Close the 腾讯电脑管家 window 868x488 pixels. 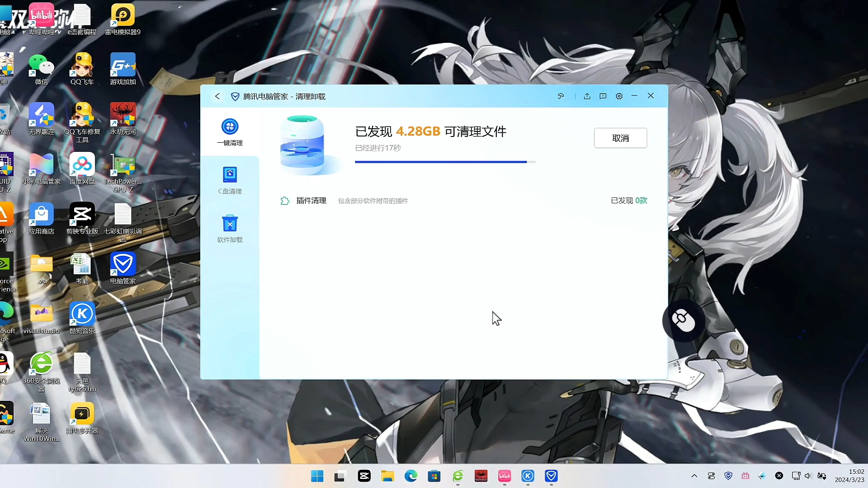[651, 96]
